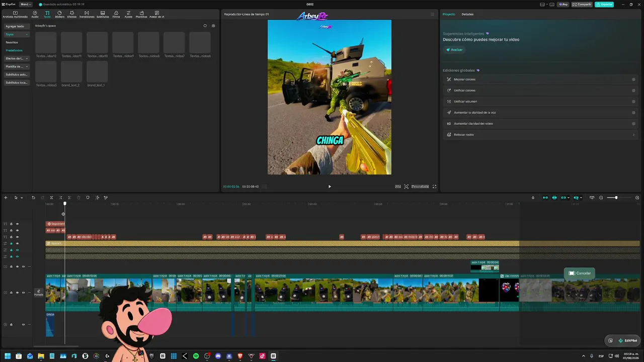Select Favoritos in the text sidebar
This screenshot has height=362, width=644.
coord(12,42)
